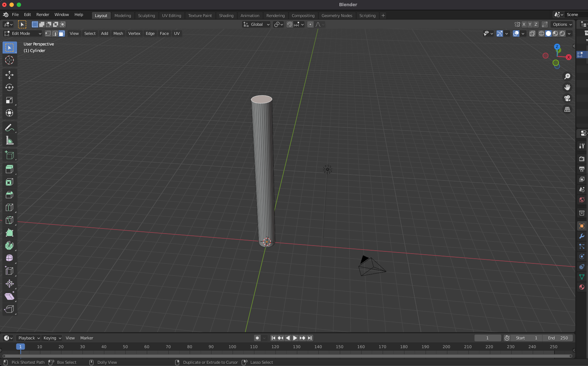Select the Extrude Region tool
Image resolution: width=588 pixels, height=366 pixels.
coord(9,169)
